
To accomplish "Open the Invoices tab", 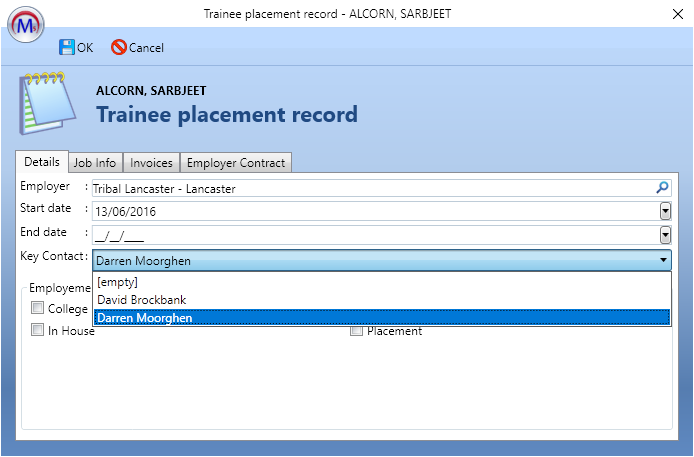I will pos(152,162).
